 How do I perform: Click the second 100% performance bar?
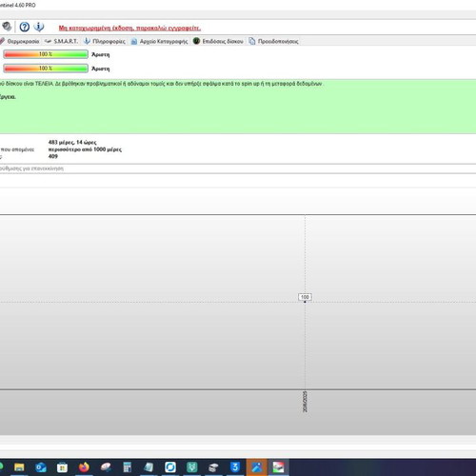point(46,69)
